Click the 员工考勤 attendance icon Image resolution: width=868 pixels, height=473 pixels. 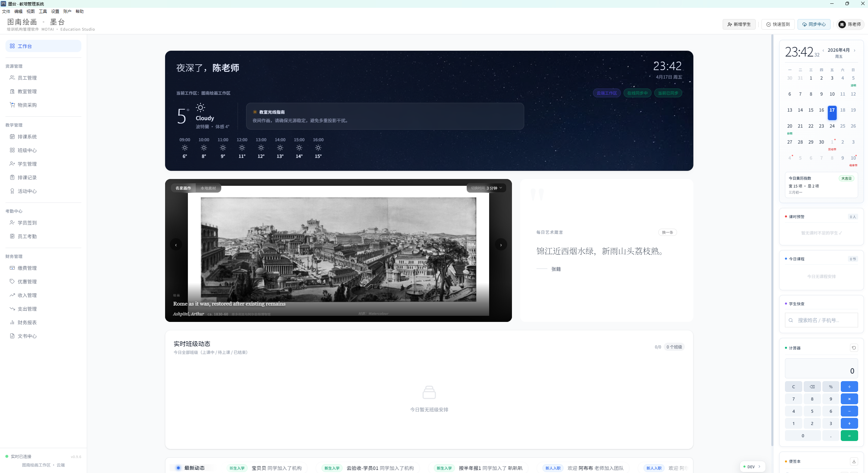pyautogui.click(x=12, y=236)
